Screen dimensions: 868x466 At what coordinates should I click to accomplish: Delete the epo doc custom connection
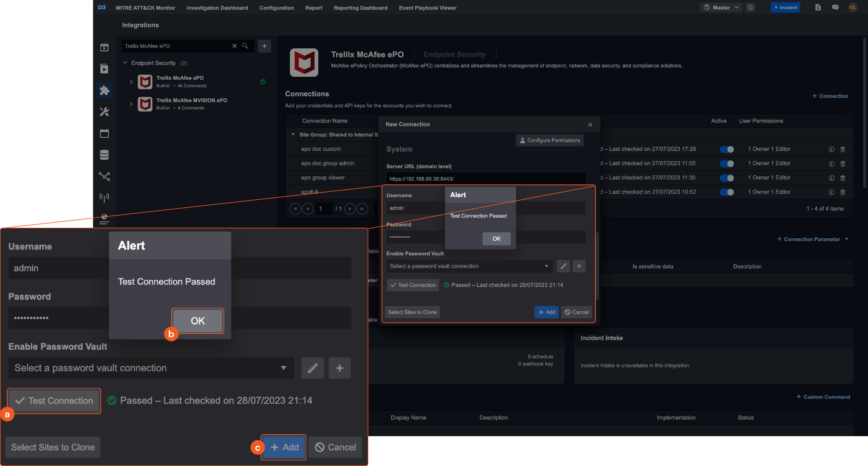(x=843, y=149)
